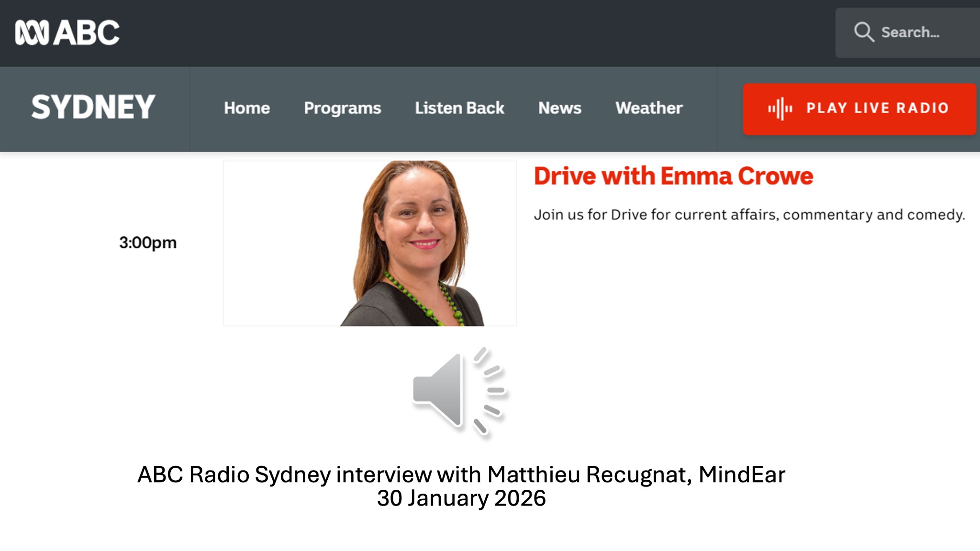This screenshot has width=980, height=551.
Task: Open the Programs section
Action: coord(343,108)
